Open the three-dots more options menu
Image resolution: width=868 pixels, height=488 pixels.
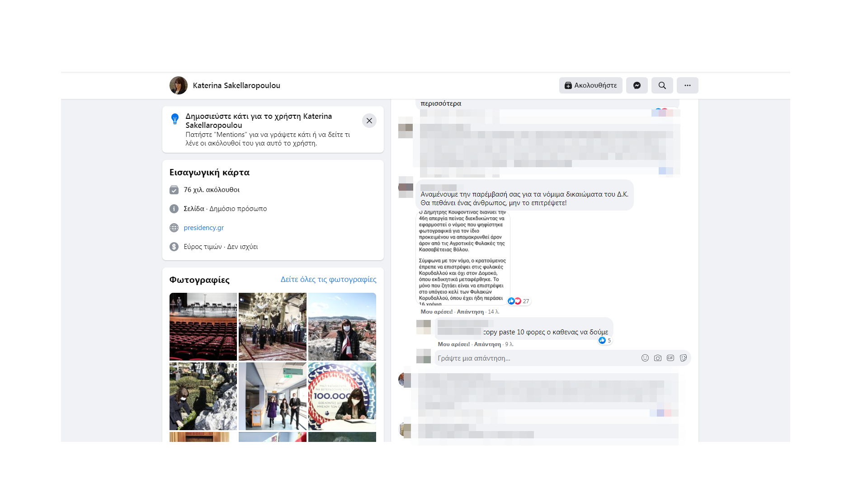687,85
